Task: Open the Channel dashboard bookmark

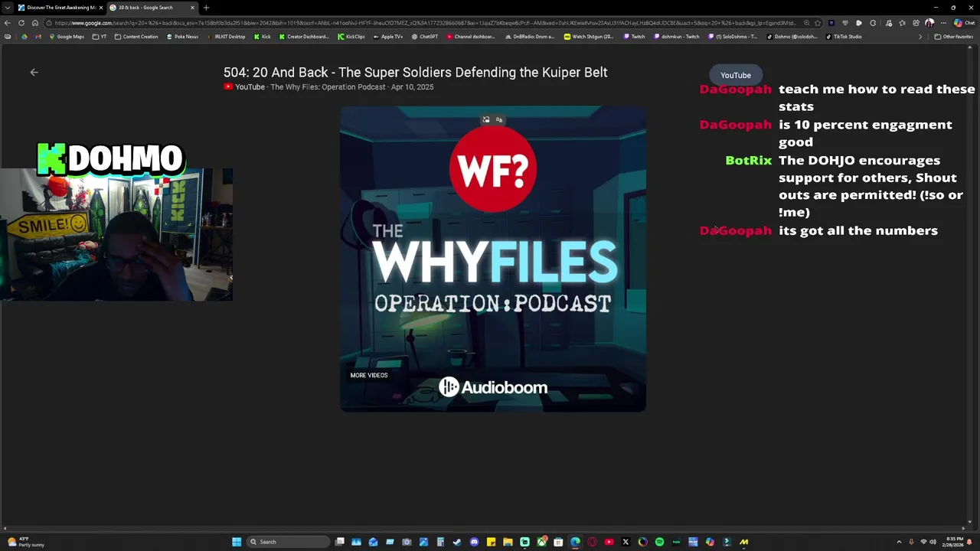Action: coord(471,37)
